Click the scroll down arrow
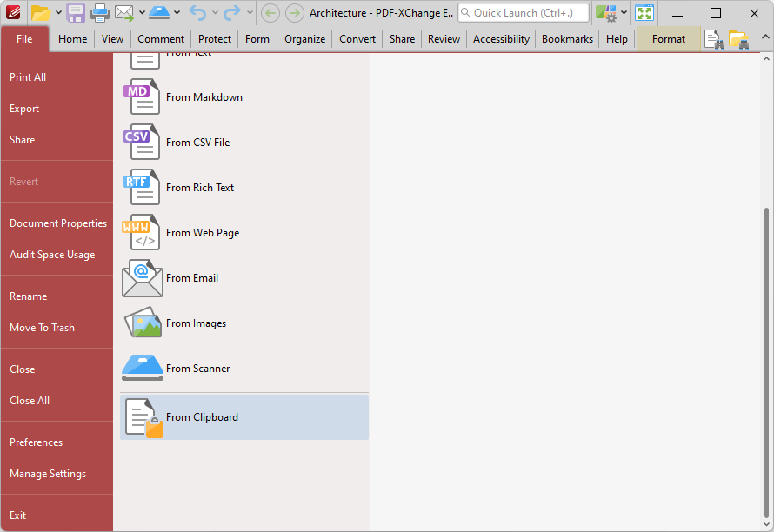Image resolution: width=774 pixels, height=532 pixels. pyautogui.click(x=766, y=525)
